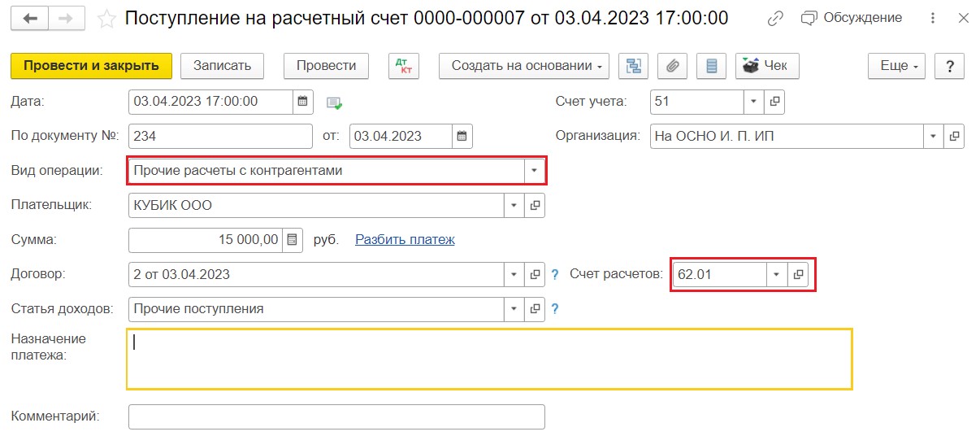Viewport: 980px width, 436px height.
Task: Copy the document link via the chain icon
Action: 776,18
